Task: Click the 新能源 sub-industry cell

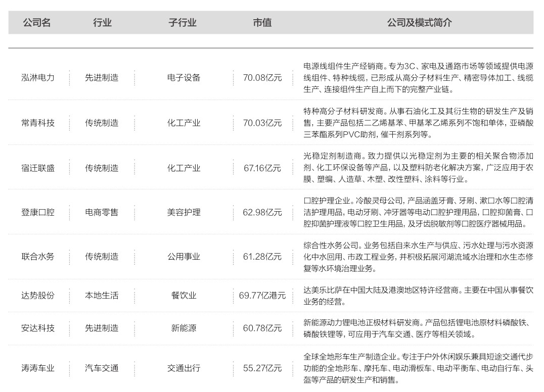Action: (184, 328)
